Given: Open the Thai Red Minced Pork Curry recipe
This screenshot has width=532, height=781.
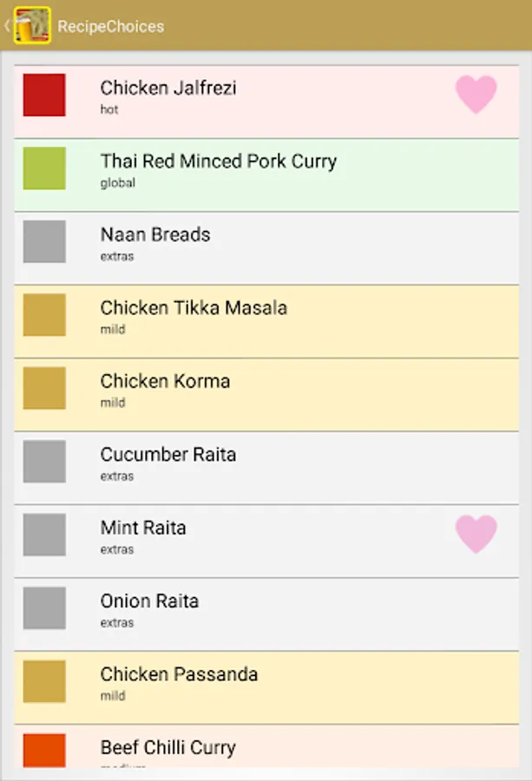Looking at the screenshot, I should (x=218, y=161).
